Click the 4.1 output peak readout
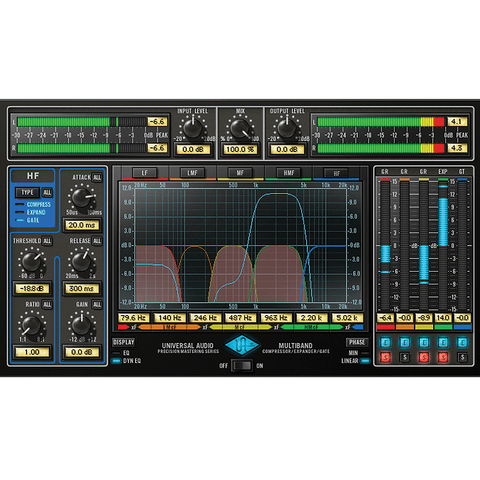This screenshot has width=480, height=480. [457, 122]
